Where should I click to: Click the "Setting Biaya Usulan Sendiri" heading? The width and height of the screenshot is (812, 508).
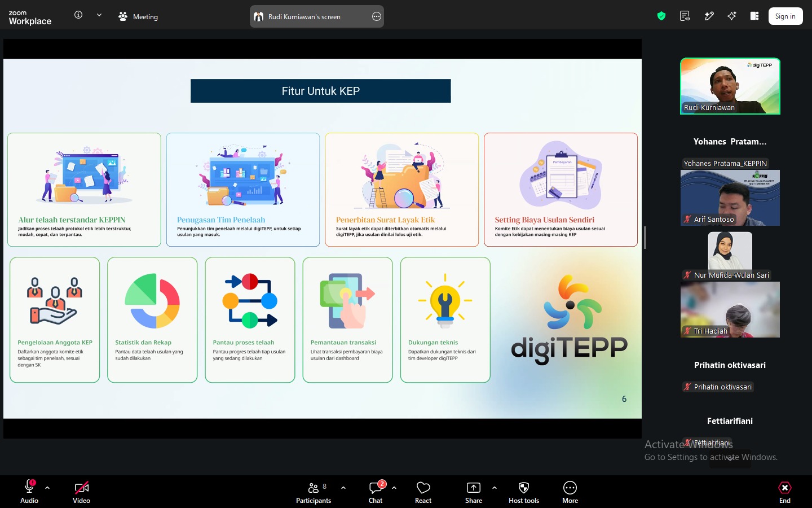[x=545, y=220]
